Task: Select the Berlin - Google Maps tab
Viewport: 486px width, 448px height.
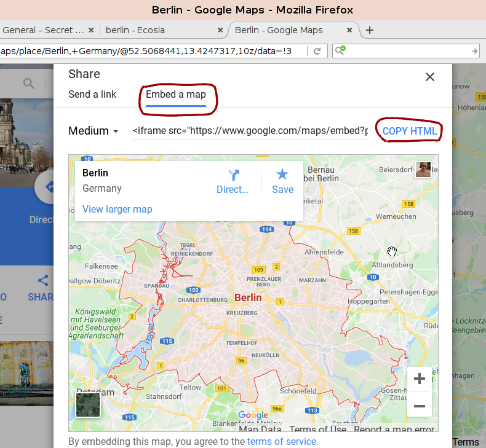Action: 279,30
